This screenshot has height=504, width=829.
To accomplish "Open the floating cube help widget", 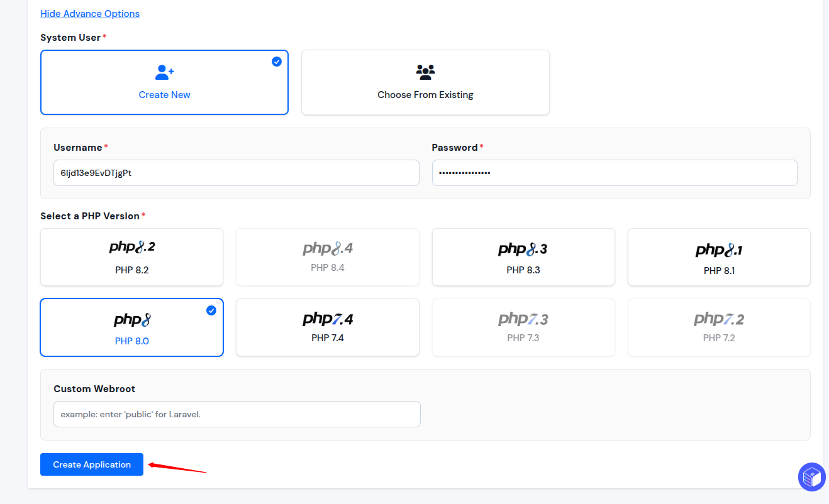I will 811,477.
